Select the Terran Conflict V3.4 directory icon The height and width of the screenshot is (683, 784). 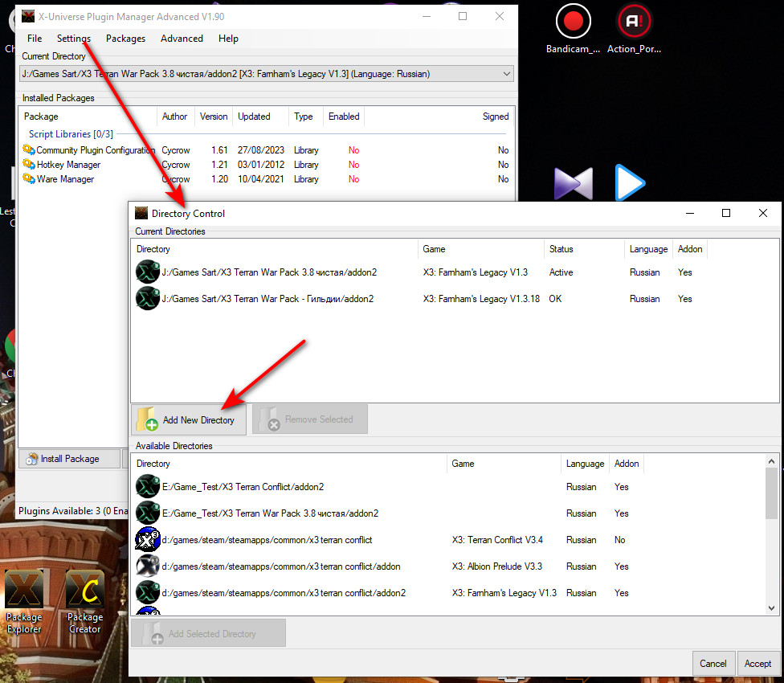tap(148, 540)
